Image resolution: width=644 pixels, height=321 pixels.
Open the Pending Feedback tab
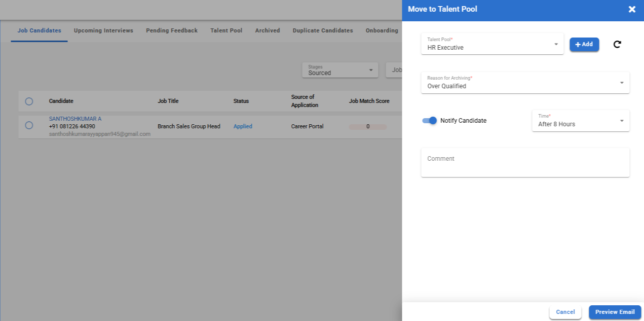pos(172,30)
